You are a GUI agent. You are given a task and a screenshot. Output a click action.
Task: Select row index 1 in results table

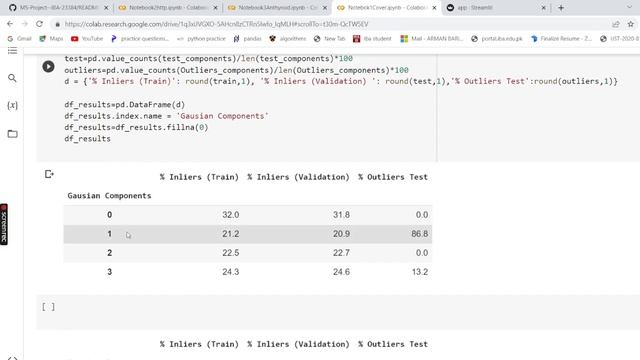(x=109, y=234)
